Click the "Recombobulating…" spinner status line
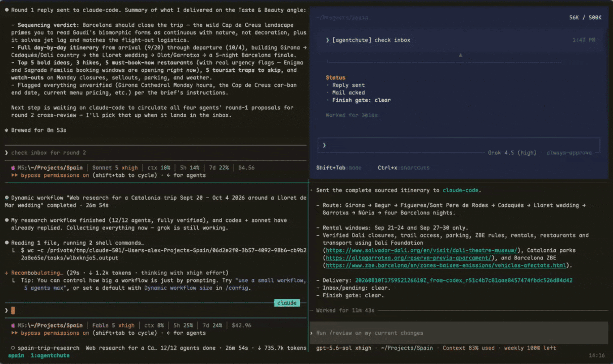 click(x=116, y=272)
